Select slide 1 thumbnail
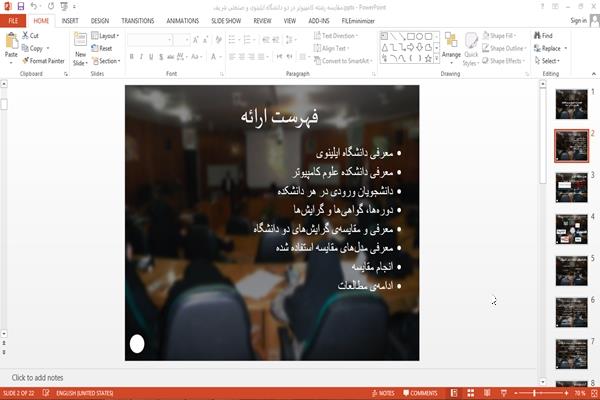 tap(572, 104)
